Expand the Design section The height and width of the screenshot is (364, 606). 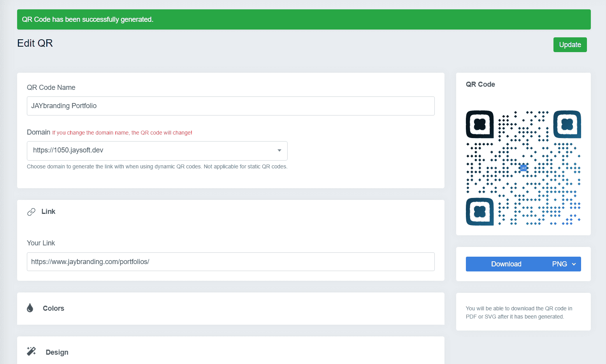[x=230, y=350]
